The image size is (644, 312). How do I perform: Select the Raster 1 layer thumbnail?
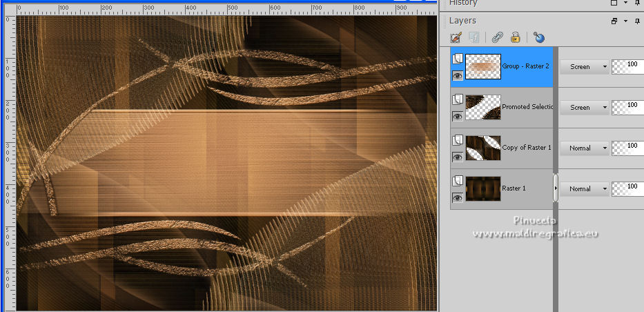click(483, 188)
